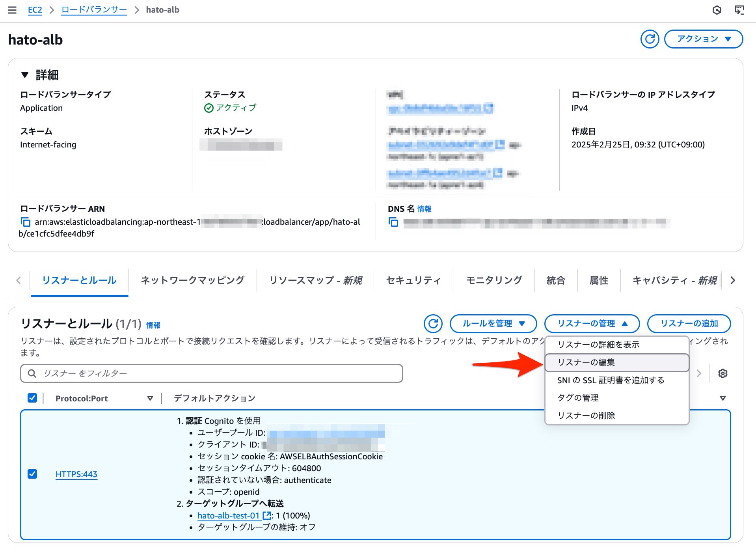Switch to the セキュリティ tab
The height and width of the screenshot is (552, 756).
pyautogui.click(x=413, y=280)
